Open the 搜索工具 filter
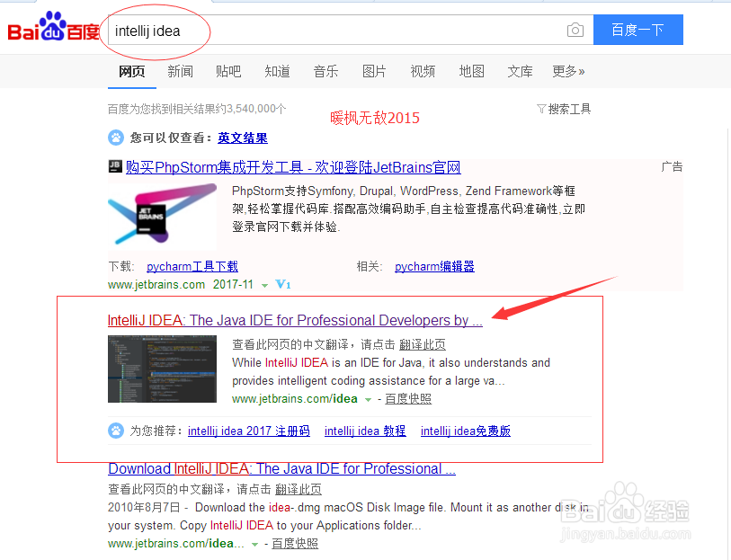Image resolution: width=731 pixels, height=560 pixels. click(564, 109)
